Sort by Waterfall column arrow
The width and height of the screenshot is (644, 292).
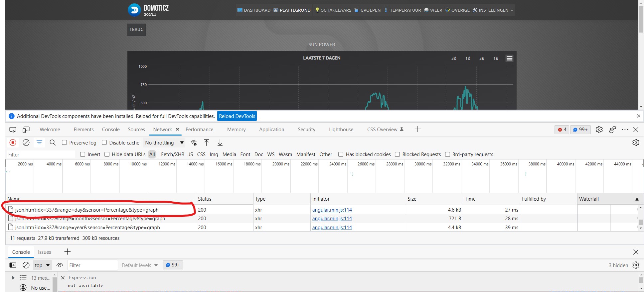[x=637, y=199]
